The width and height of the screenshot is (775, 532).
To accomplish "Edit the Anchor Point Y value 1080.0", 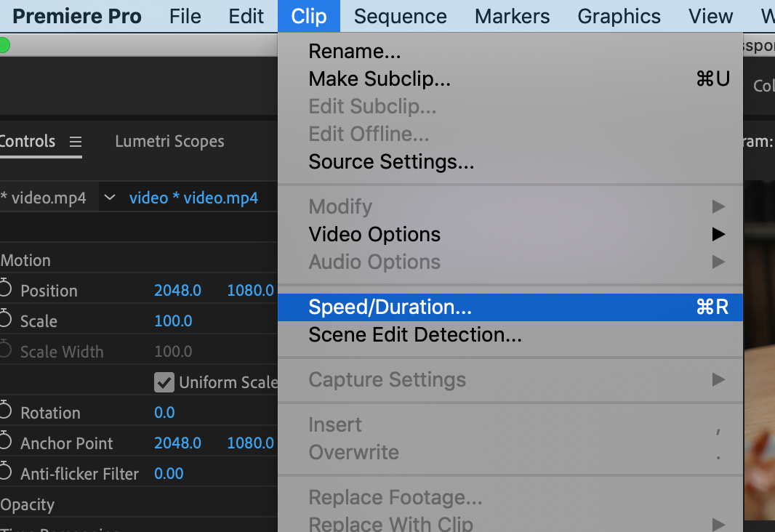I will [x=250, y=443].
